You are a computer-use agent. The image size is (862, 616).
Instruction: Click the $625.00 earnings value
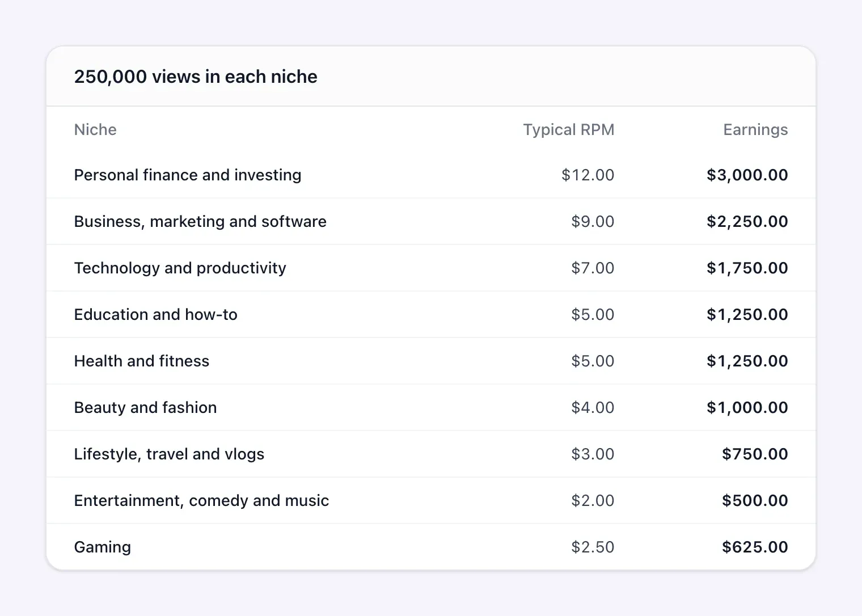click(x=755, y=547)
